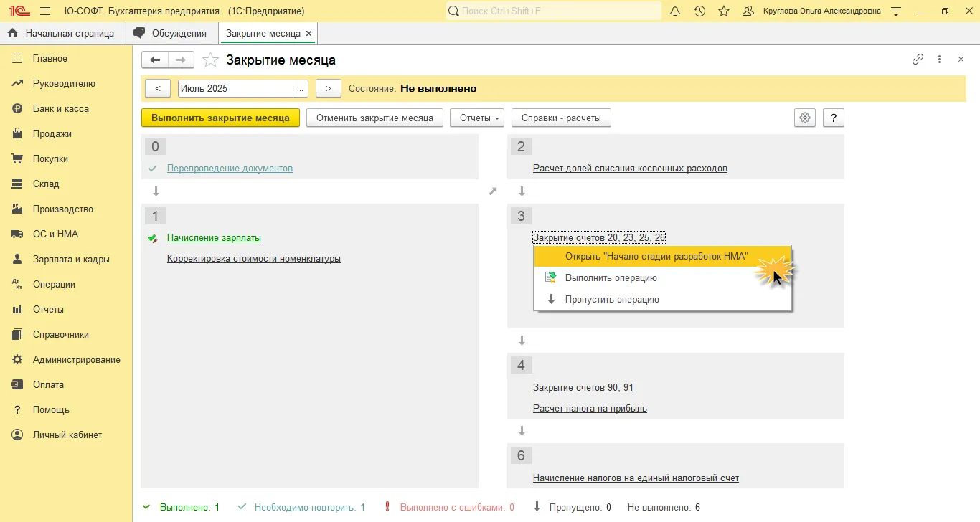This screenshot has height=522, width=980.
Task: Click Выполнено: 1 status legend
Action: [182, 508]
